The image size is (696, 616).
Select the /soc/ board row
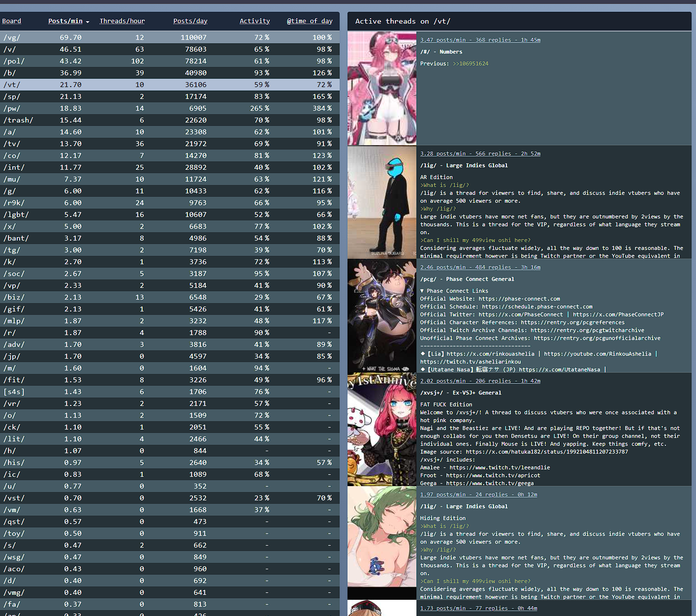click(x=170, y=274)
